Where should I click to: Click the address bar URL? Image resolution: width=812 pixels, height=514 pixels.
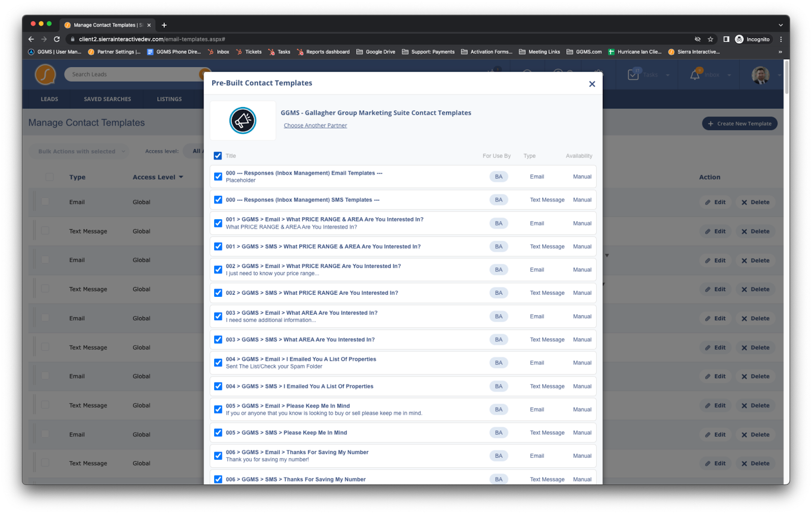point(152,39)
